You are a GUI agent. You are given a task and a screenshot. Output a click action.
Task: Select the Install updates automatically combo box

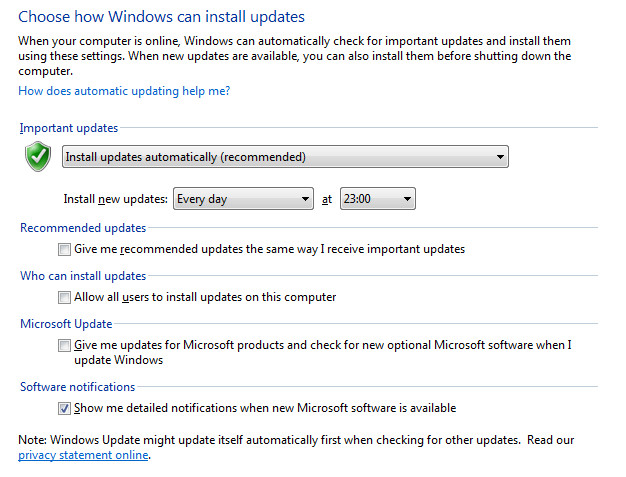pyautogui.click(x=285, y=157)
